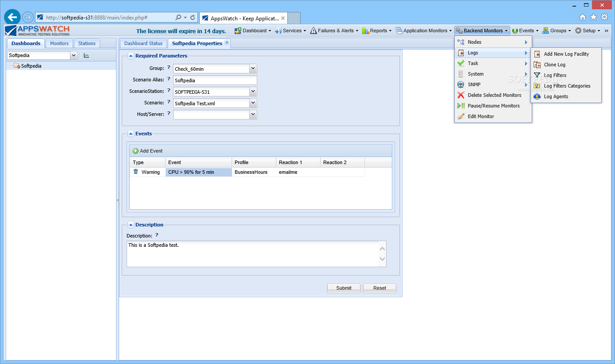Screen dimensions: 615x364
Task: Click the green plus Add Event icon
Action: tap(135, 151)
